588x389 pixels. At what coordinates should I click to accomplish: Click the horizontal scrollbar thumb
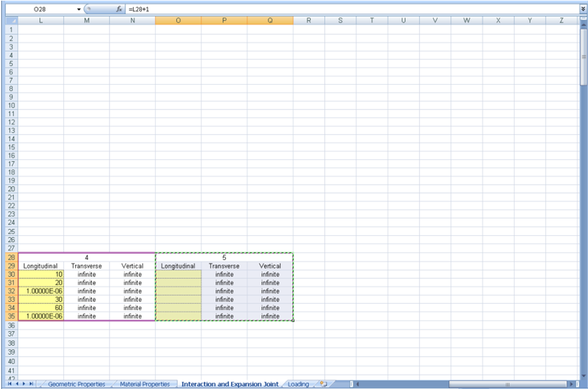pos(507,384)
